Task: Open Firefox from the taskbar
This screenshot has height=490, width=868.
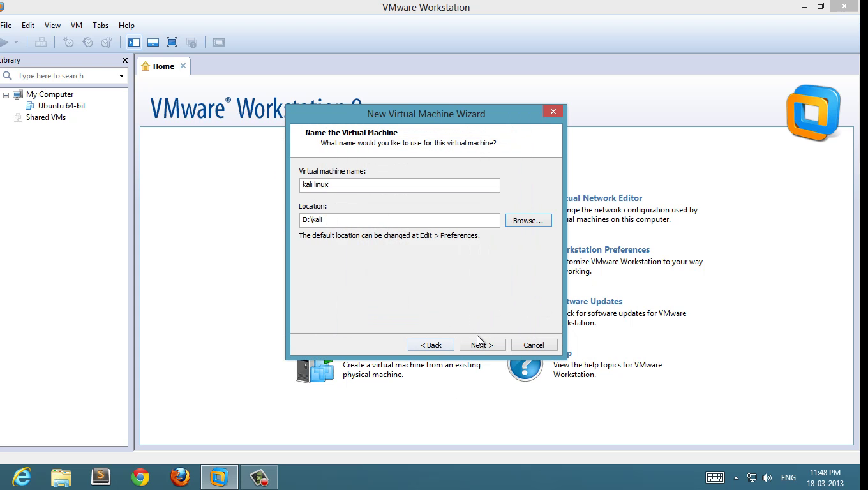Action: point(180,477)
